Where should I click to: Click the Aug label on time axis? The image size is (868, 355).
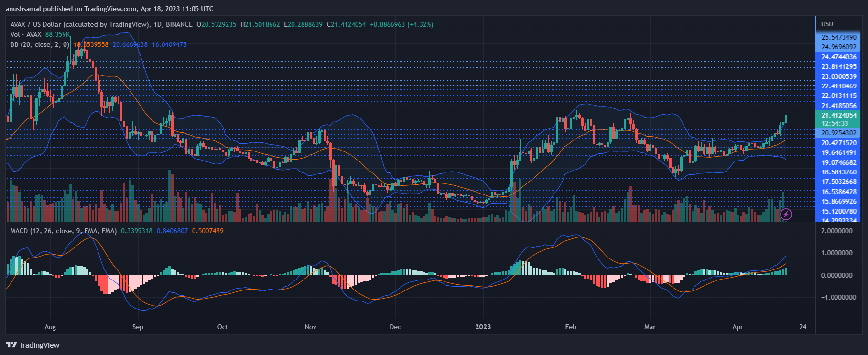point(50,327)
